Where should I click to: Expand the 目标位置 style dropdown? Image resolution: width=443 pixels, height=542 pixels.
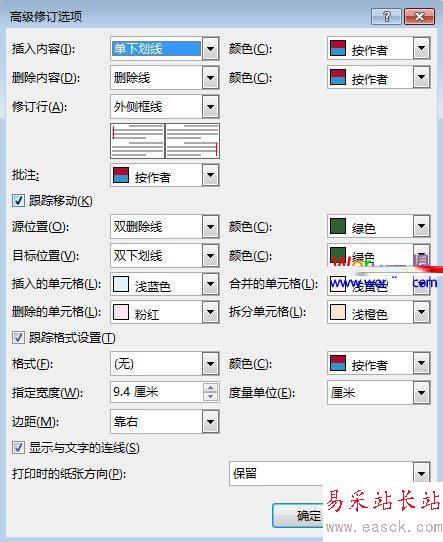click(210, 256)
